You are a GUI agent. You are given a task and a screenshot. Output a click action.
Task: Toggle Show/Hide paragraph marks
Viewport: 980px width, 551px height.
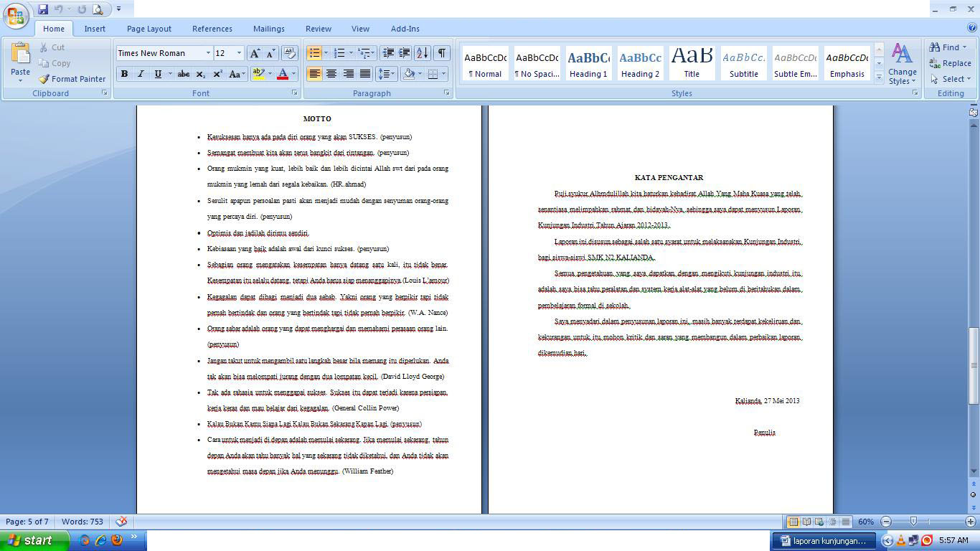(x=442, y=53)
